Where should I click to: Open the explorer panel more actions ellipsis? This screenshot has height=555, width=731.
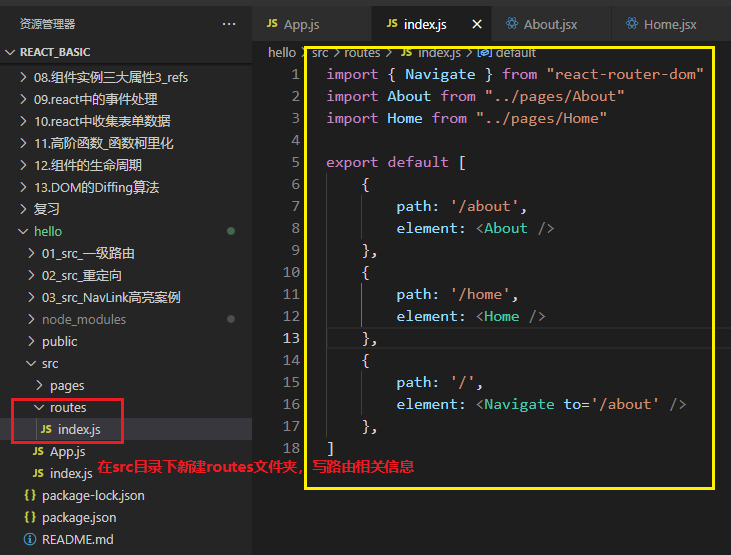(229, 24)
